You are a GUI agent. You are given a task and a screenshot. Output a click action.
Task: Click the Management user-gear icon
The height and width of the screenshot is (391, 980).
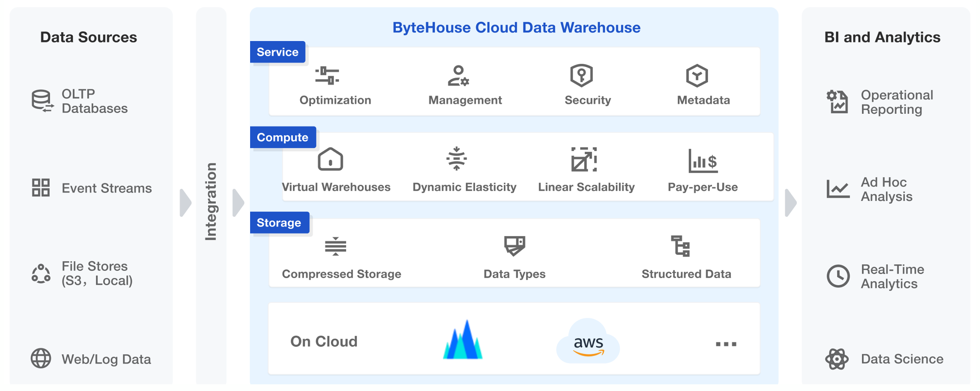coord(458,75)
